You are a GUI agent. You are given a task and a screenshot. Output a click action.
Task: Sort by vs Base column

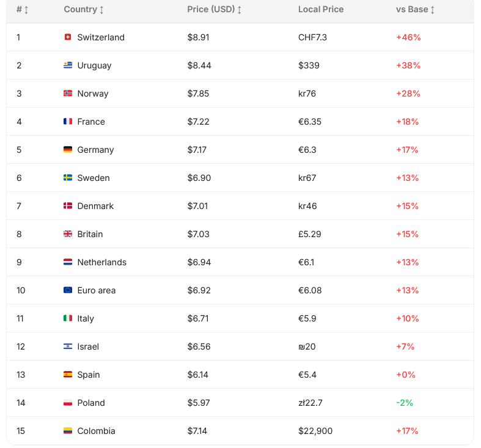click(x=415, y=10)
